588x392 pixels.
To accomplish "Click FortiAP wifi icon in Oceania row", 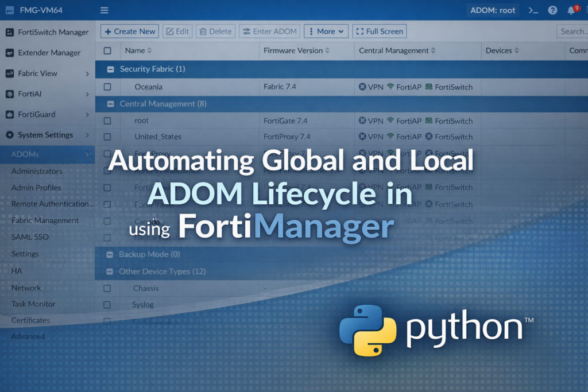I will [390, 87].
